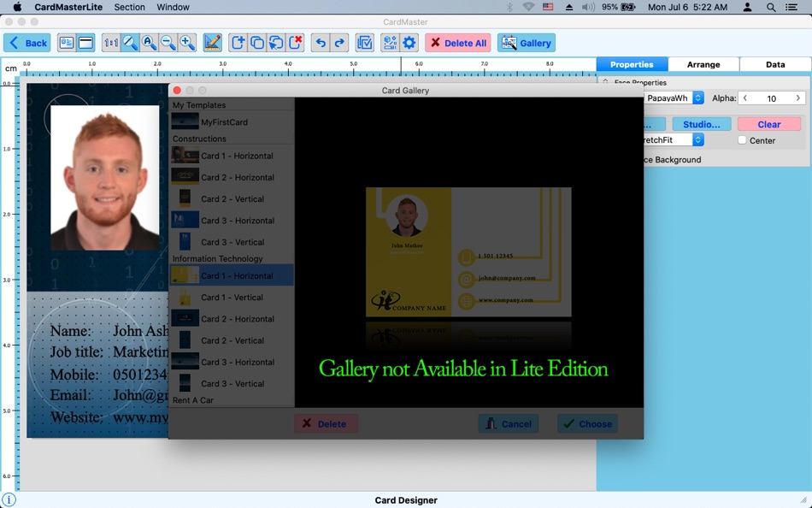Click the Clear button in properties

tap(769, 124)
